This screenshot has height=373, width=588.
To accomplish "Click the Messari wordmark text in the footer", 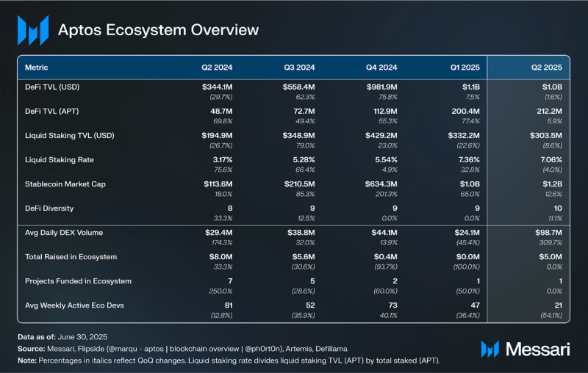I will coord(536,349).
